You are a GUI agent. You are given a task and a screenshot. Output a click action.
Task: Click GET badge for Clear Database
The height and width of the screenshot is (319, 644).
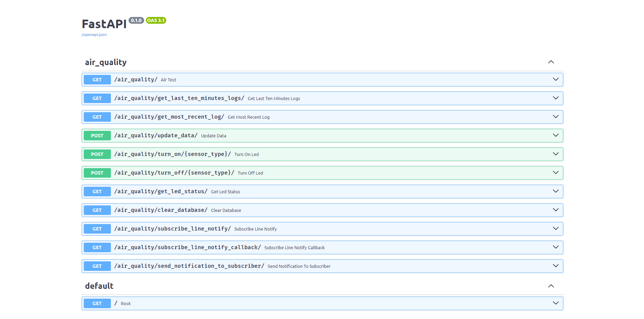pos(97,210)
